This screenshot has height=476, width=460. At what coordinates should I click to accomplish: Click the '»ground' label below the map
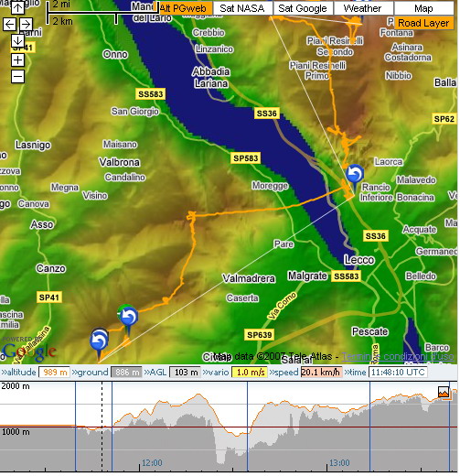coord(91,373)
